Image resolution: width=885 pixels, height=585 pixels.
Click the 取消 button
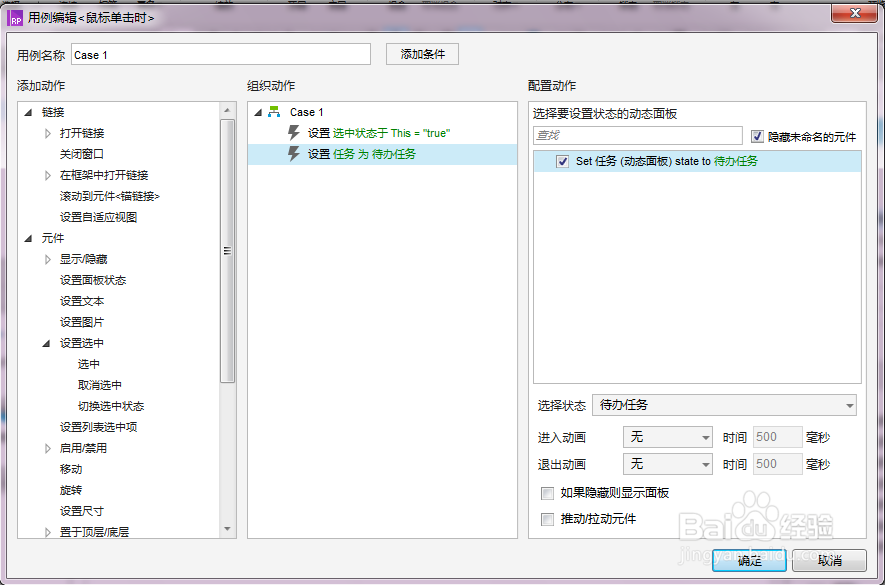[x=829, y=560]
